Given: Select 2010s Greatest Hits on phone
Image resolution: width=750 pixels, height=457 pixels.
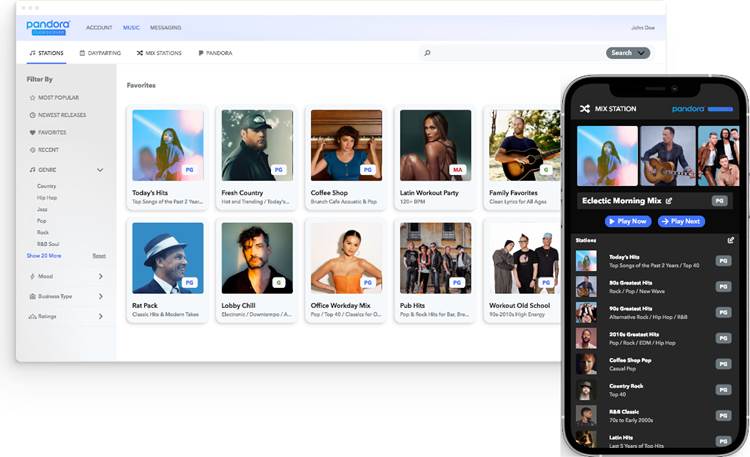Looking at the screenshot, I should point(653,338).
